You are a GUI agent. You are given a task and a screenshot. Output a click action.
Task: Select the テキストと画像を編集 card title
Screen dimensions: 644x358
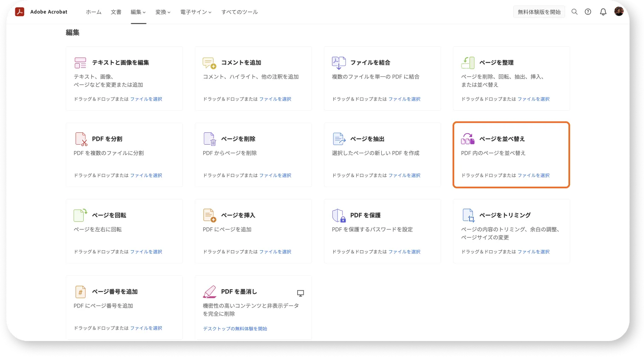click(x=121, y=63)
